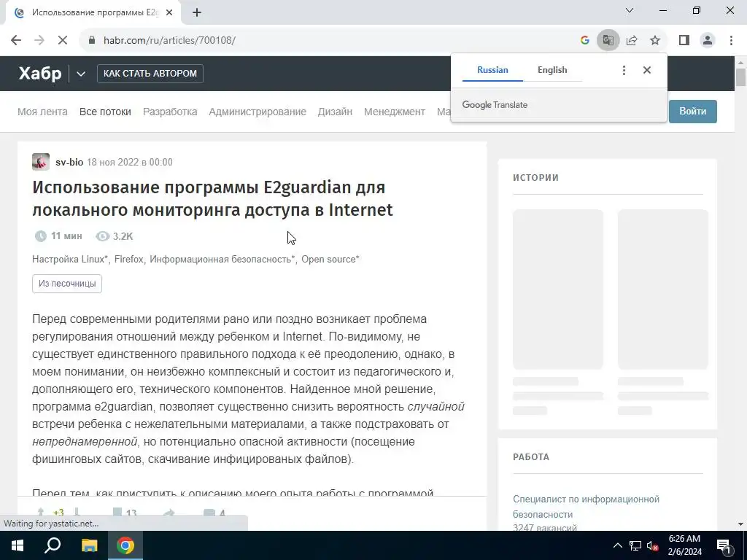Close the Google Translate popup

point(646,71)
